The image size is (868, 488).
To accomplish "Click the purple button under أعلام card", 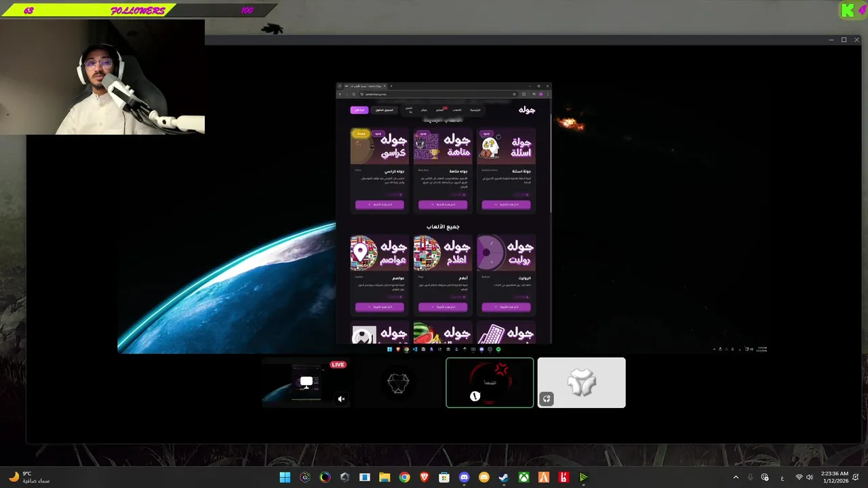I will point(443,307).
